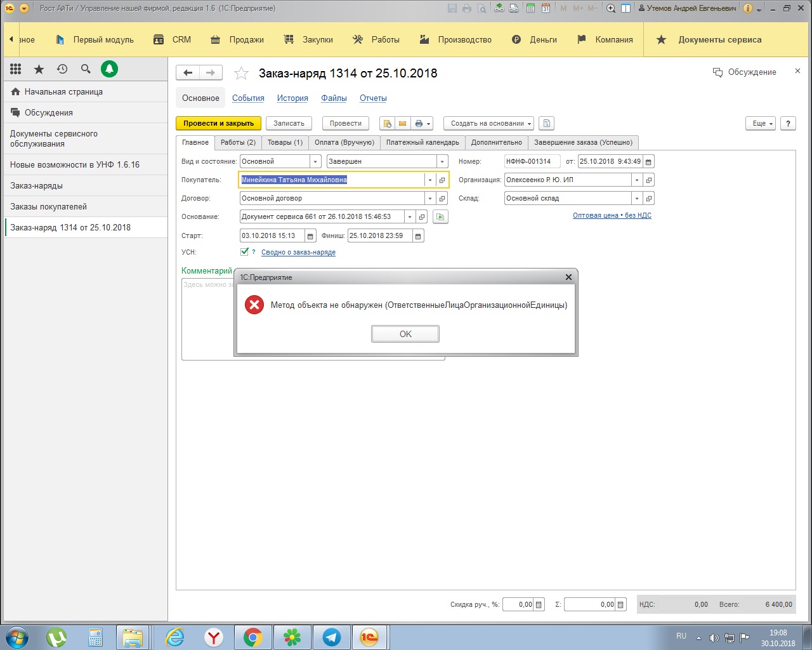Open the calendar icon in title bar
812x650 pixels.
545,8
